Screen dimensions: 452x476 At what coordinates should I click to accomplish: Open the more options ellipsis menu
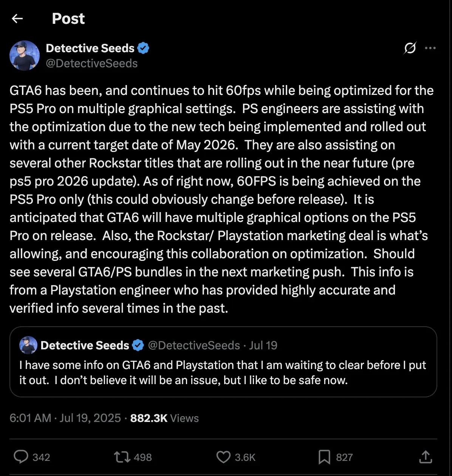tap(431, 48)
